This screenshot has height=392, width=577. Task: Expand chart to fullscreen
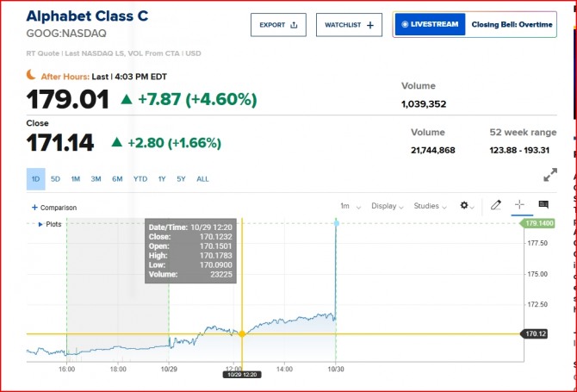point(550,175)
